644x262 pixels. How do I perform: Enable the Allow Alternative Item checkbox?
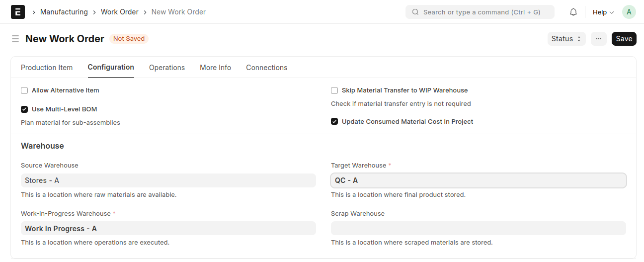(24, 90)
